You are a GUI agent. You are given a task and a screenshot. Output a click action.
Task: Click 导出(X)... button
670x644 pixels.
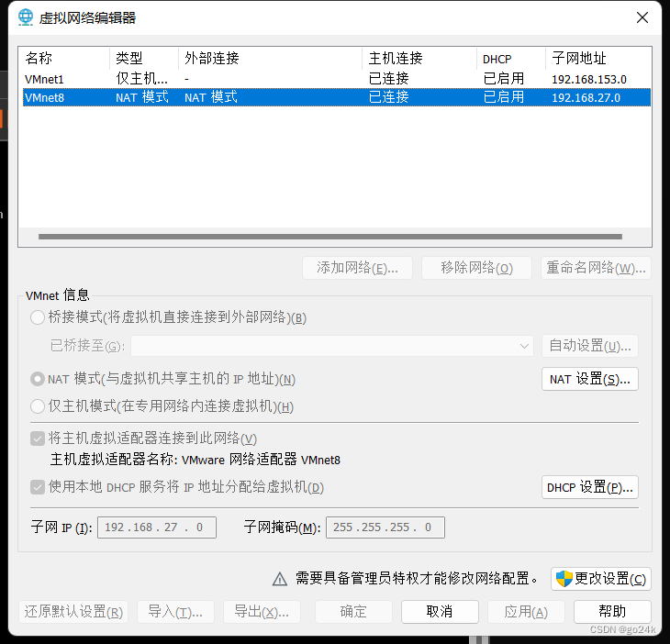[x=262, y=612]
